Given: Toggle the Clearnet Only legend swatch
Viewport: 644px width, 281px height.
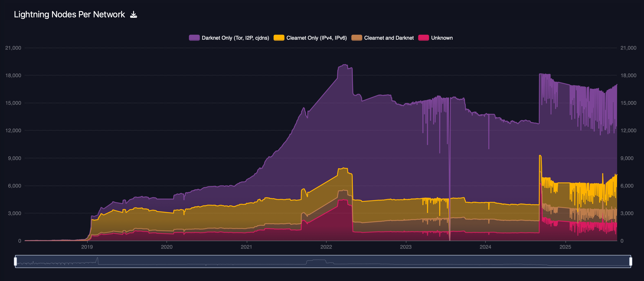Looking at the screenshot, I should (x=279, y=38).
